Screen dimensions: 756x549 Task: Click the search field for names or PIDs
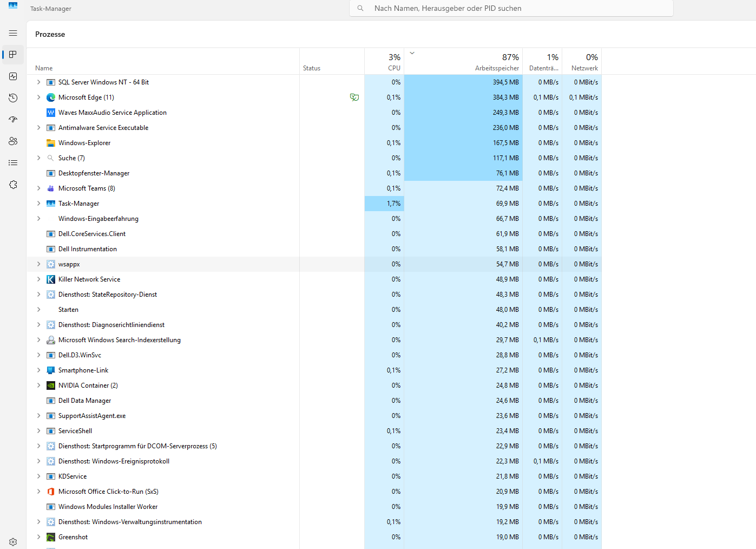coord(511,8)
